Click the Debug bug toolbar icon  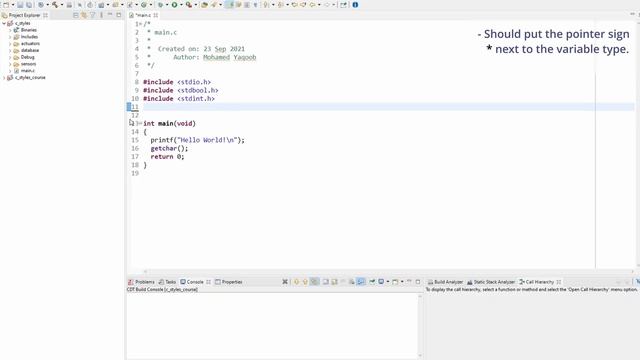(161, 5)
